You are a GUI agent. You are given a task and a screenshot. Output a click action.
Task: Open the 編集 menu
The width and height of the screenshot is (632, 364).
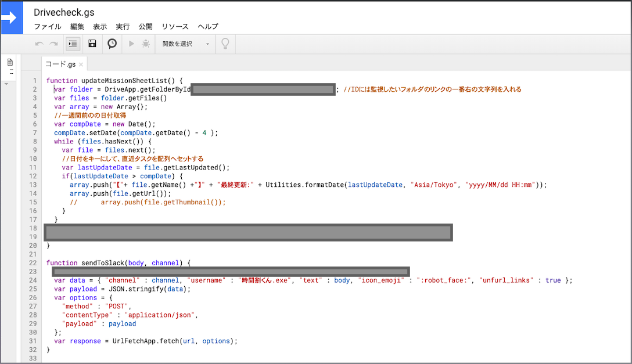coord(77,27)
